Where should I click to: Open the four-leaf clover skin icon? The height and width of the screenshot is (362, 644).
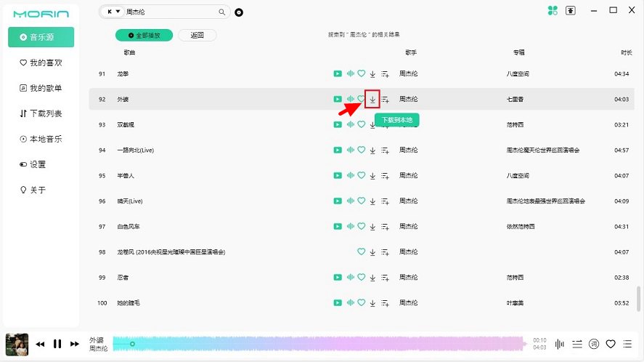(553, 11)
